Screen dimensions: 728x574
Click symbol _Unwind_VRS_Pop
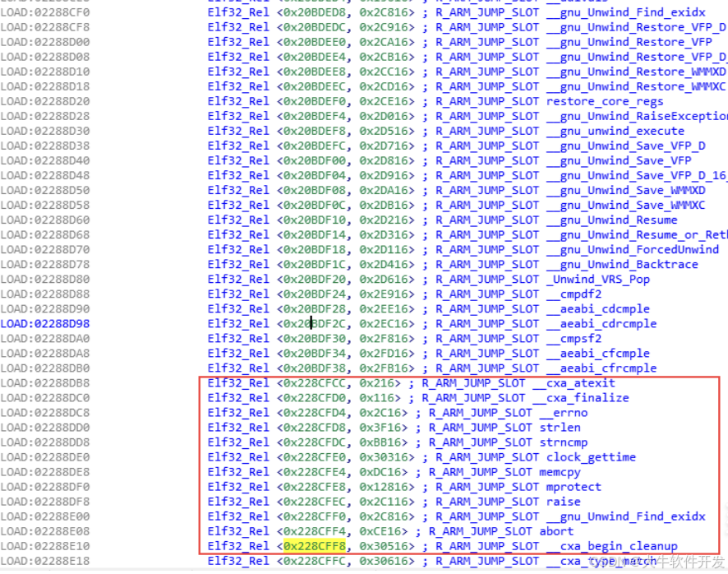(597, 280)
